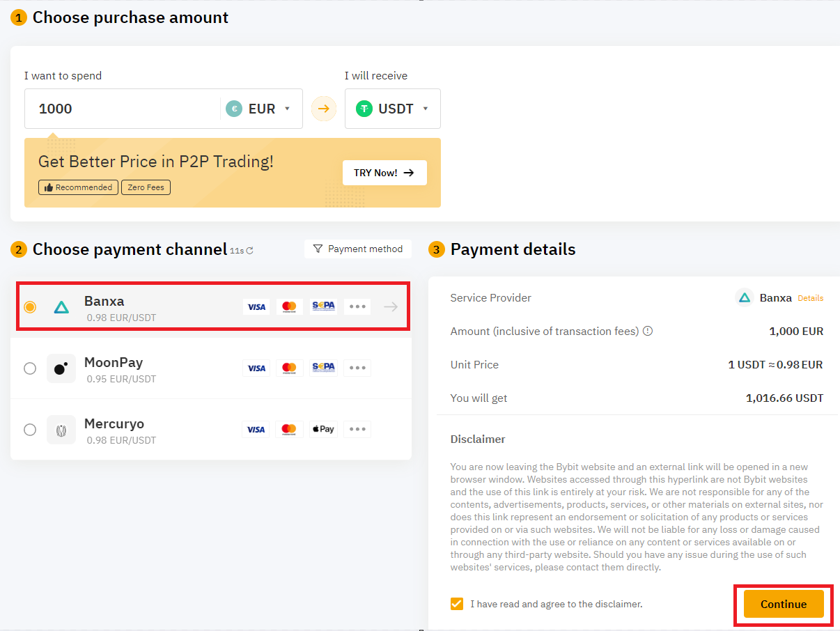Click the MoonPay logo icon
Image resolution: width=840 pixels, height=631 pixels.
pos(61,368)
